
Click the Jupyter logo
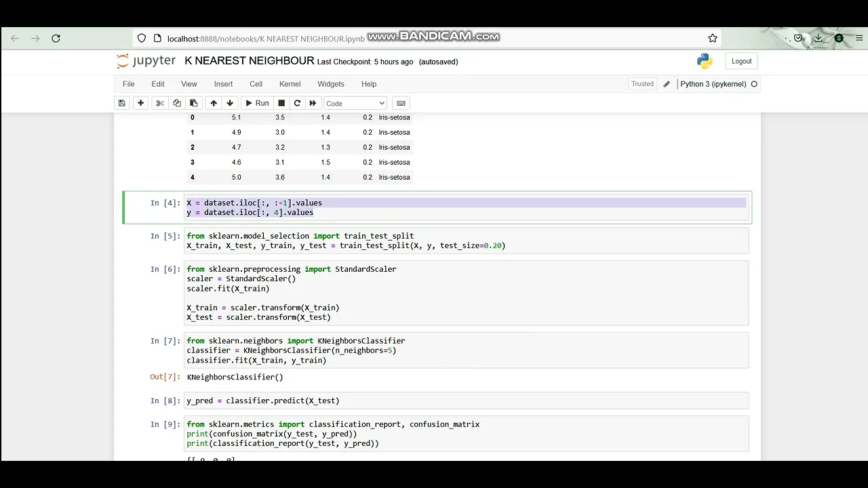(146, 61)
